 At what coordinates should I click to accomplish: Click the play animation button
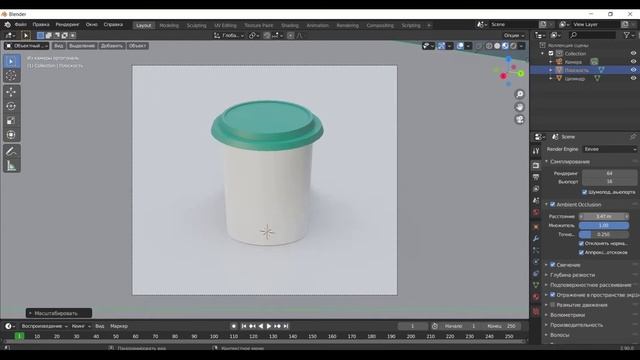click(269, 326)
